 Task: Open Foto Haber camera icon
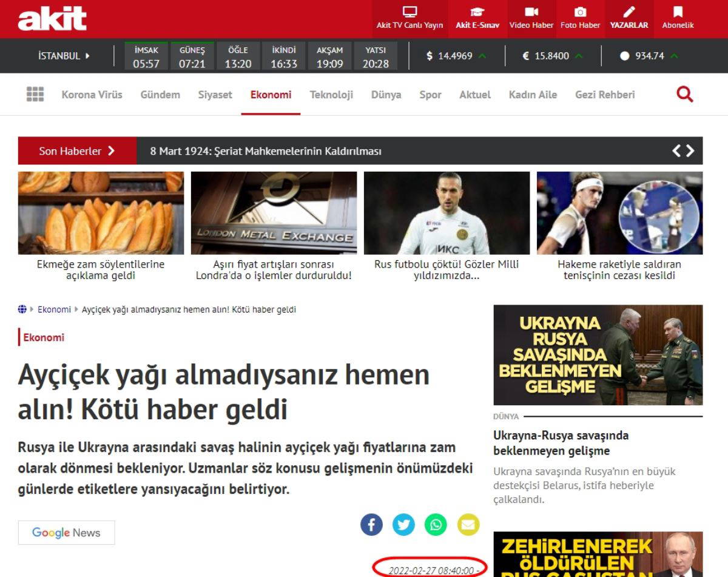coord(581,12)
